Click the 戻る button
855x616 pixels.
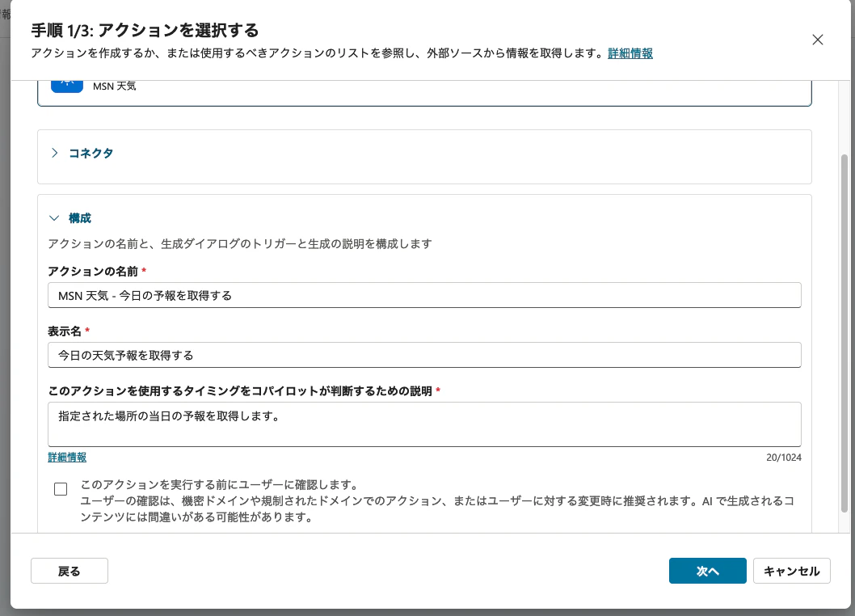[69, 571]
